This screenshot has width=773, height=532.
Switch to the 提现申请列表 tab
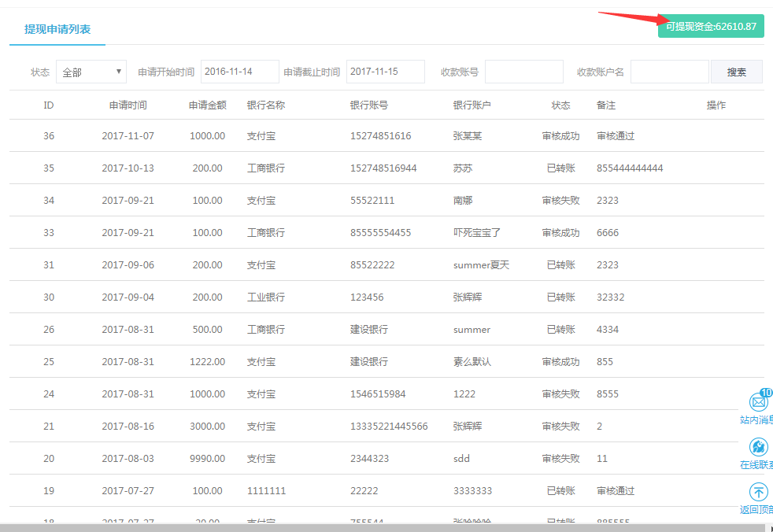57,29
